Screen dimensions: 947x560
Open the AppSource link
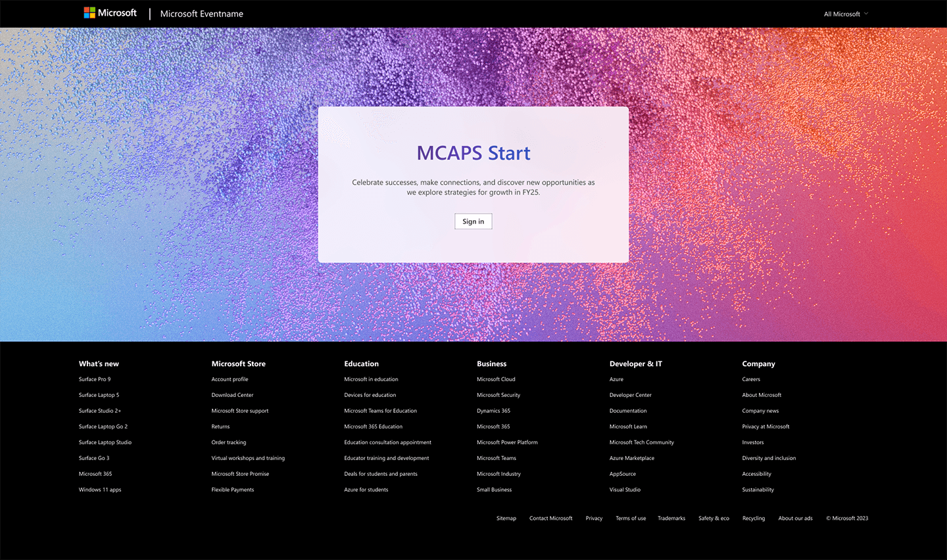(622, 474)
